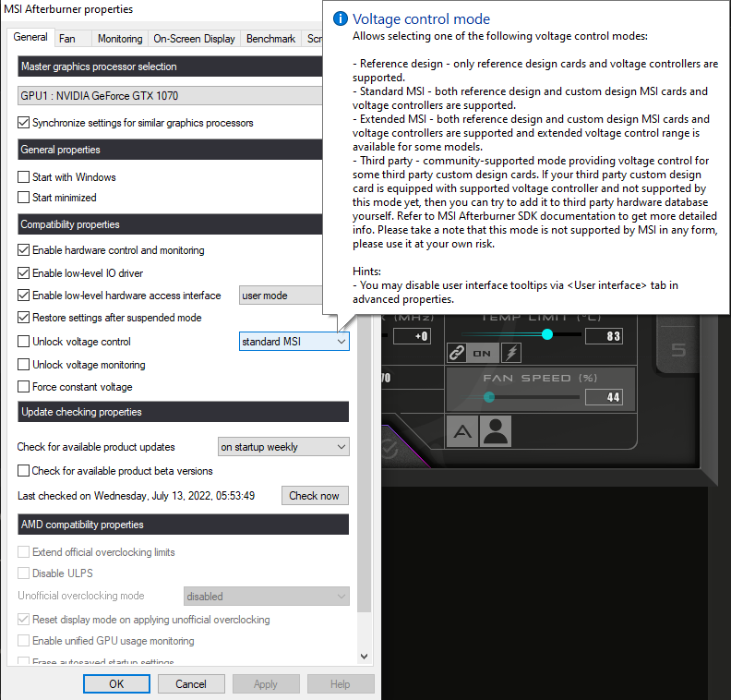Click the Temp Limit value field 83
This screenshot has height=700, width=731.
click(x=604, y=336)
